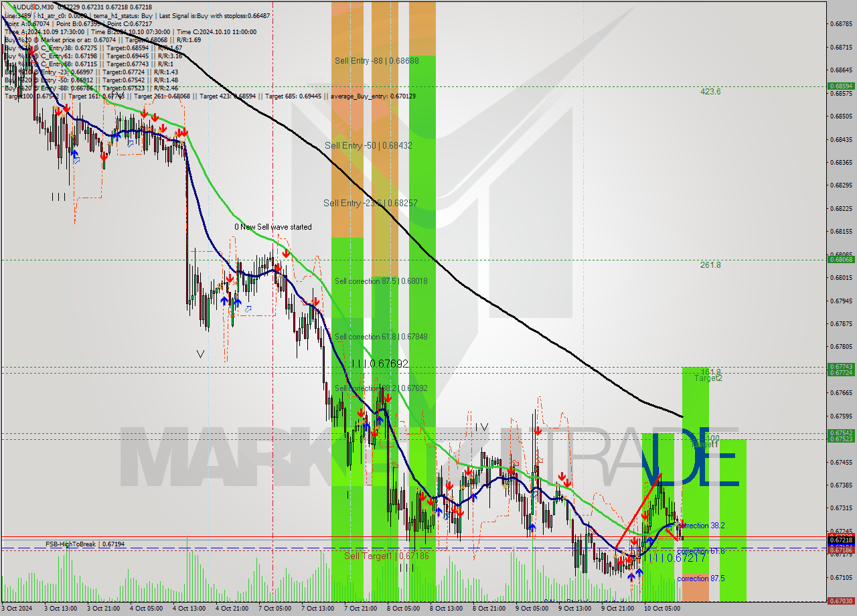Click the 'correction 87.5' label
Viewport: 857px width, 616px height.
tap(701, 579)
